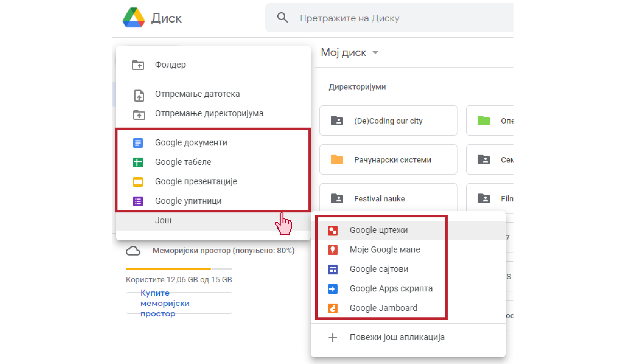Click the Google презентације yellow icon
Screen dimensions: 633x364
138,182
